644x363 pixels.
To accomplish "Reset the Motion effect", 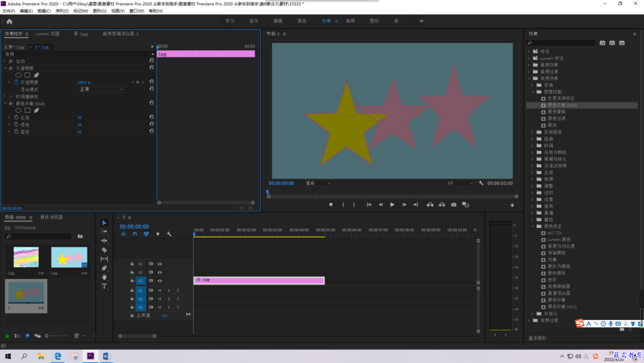I will tap(151, 60).
